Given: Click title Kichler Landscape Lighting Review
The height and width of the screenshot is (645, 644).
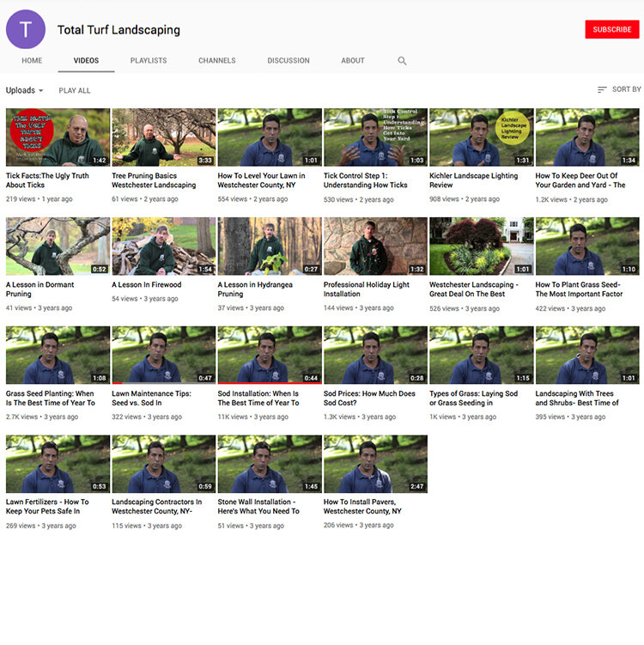Looking at the screenshot, I should 474,180.
